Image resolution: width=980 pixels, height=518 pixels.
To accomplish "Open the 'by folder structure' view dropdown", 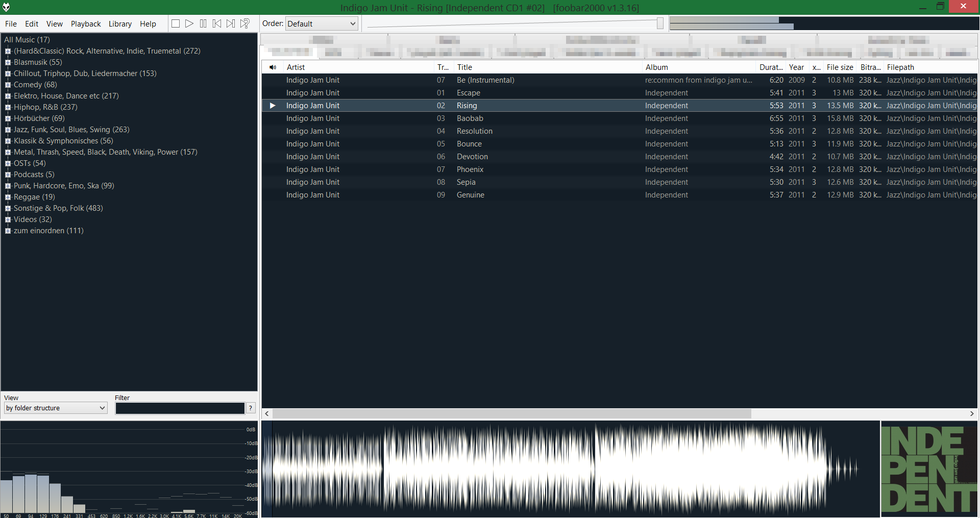I will 56,408.
